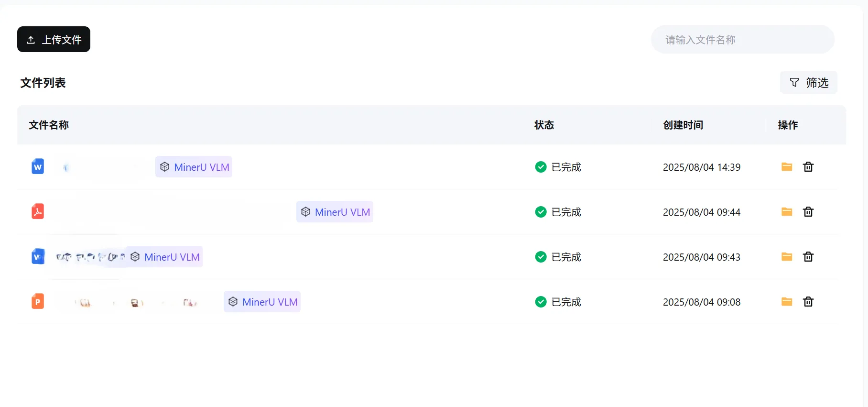
Task: Open folder for the 09:44 file
Action: [x=786, y=212]
